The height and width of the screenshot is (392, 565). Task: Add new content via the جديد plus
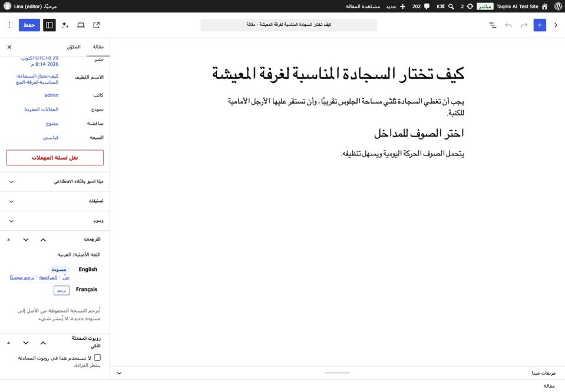[x=402, y=6]
